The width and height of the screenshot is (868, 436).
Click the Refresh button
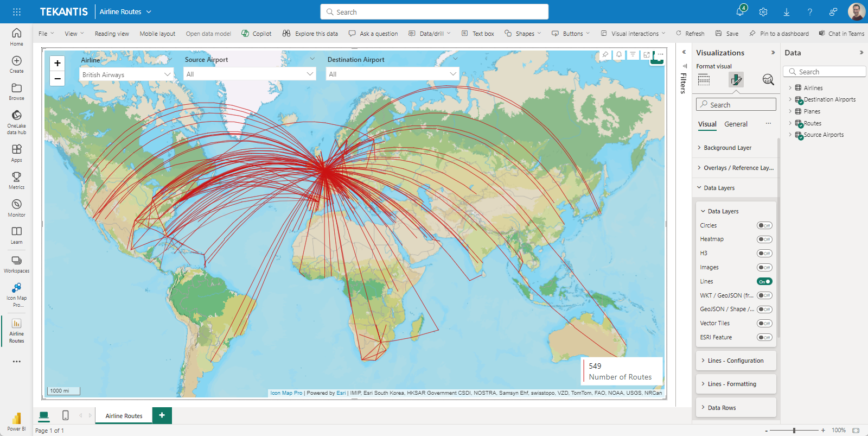690,34
